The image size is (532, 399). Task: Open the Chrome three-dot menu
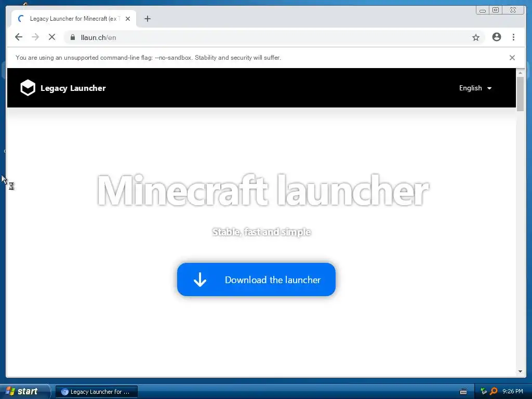pos(513,37)
